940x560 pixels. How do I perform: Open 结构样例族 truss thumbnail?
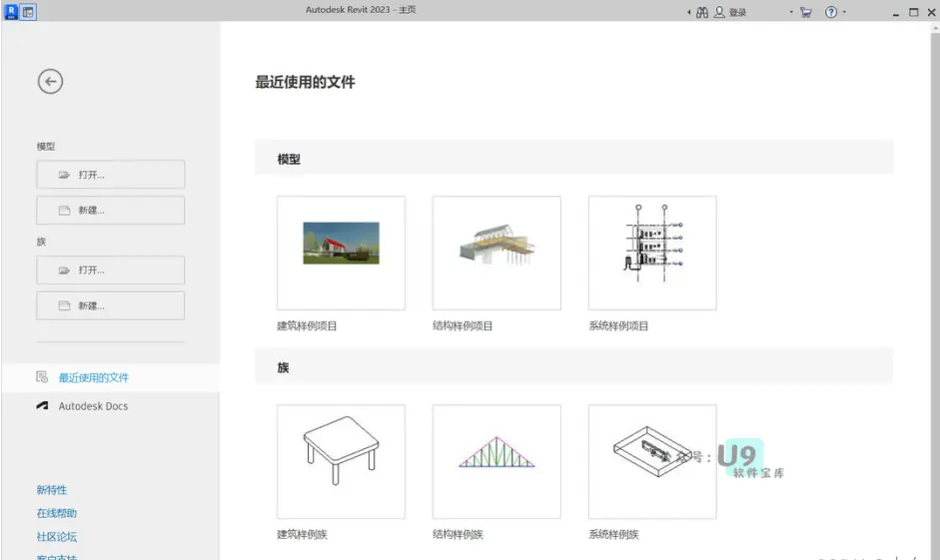click(x=496, y=461)
